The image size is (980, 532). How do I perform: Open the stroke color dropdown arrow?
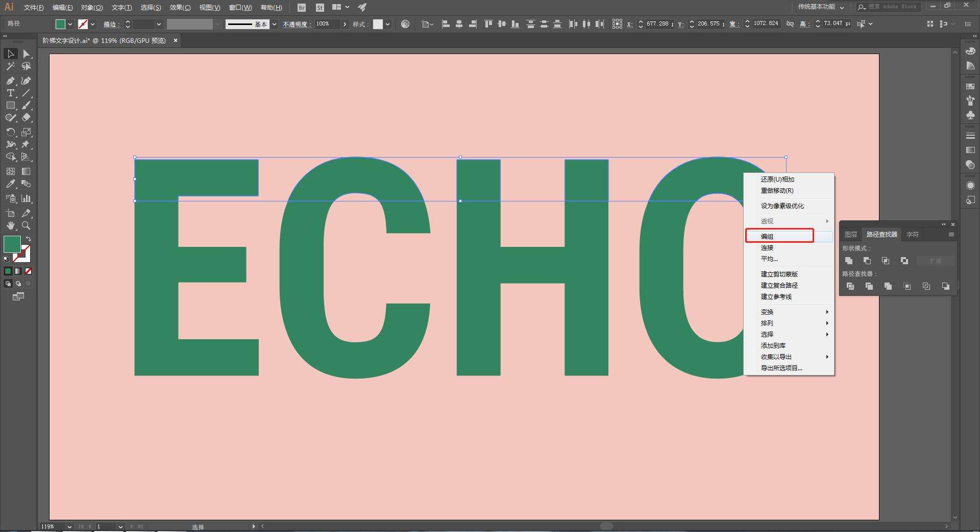coord(93,24)
